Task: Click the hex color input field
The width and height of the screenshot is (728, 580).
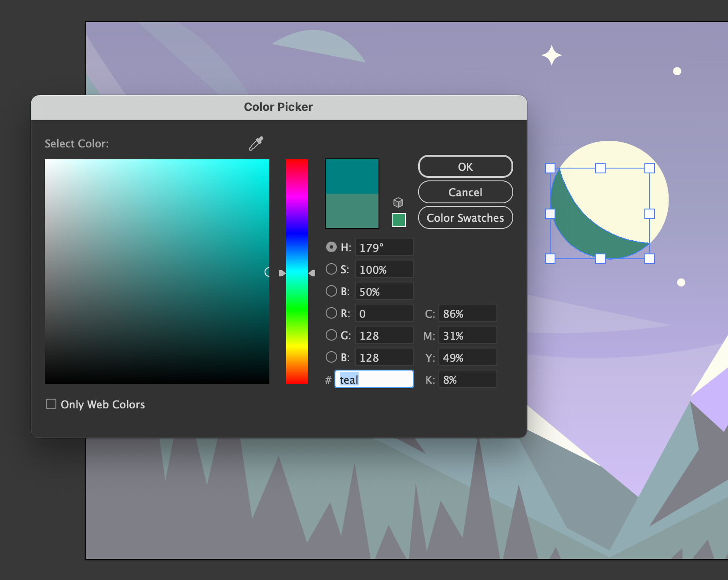Action: pyautogui.click(x=374, y=379)
